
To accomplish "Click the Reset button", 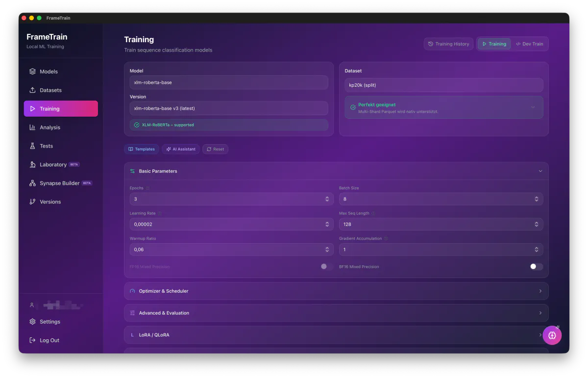I will 215,149.
